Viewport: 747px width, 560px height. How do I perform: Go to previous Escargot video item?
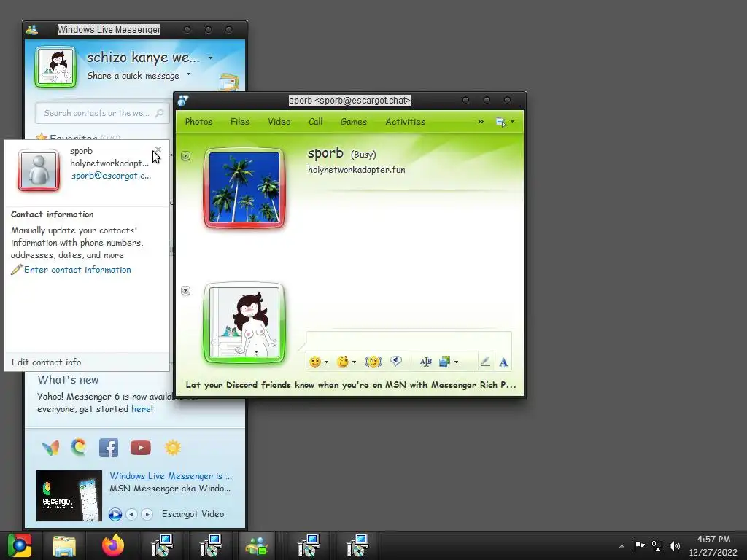tap(131, 514)
